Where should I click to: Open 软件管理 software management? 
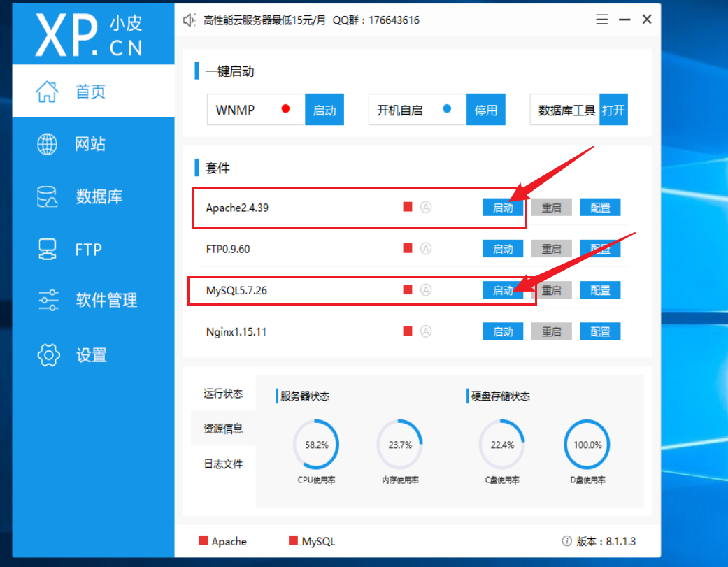[93, 300]
